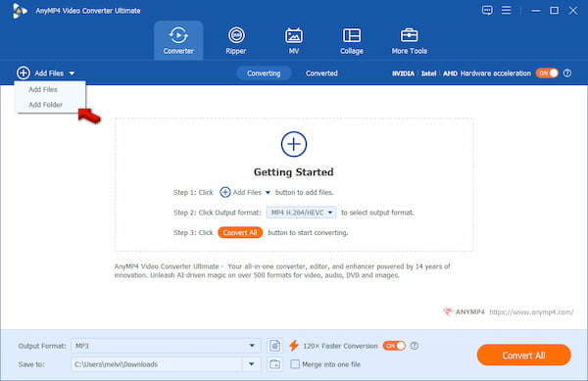
Task: Choose Add Folder from the dropdown menu
Action: tap(45, 105)
